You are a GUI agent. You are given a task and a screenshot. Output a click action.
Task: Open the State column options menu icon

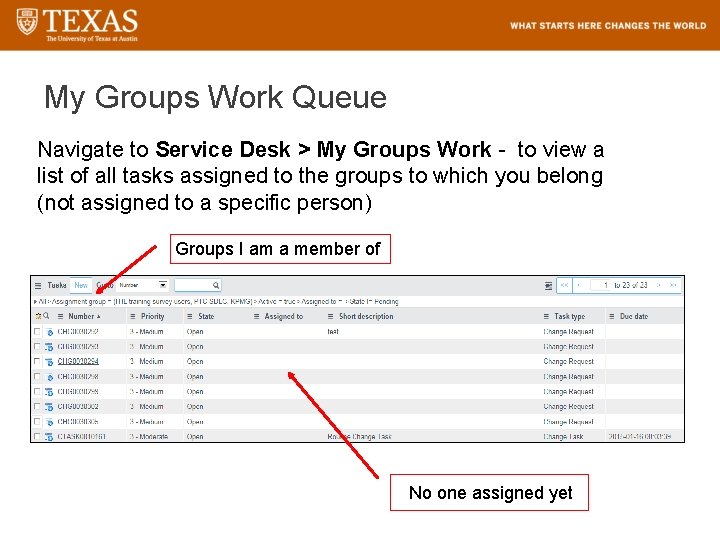click(x=190, y=316)
